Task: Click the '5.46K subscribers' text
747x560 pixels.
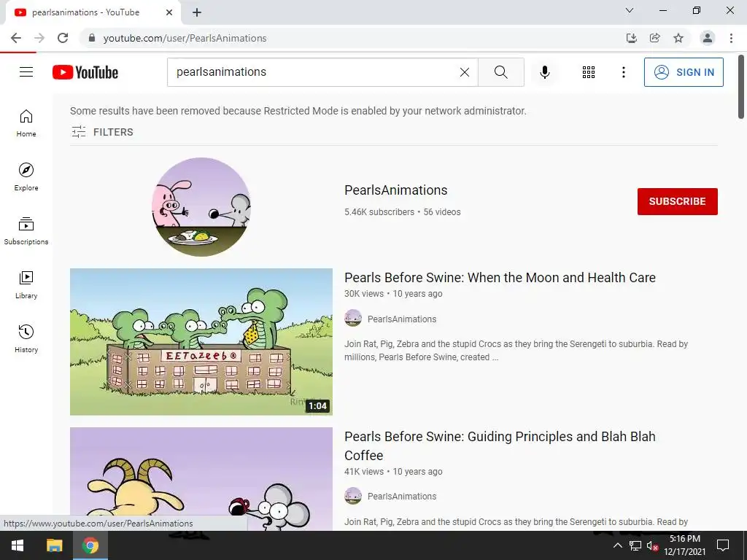Action: pos(379,212)
